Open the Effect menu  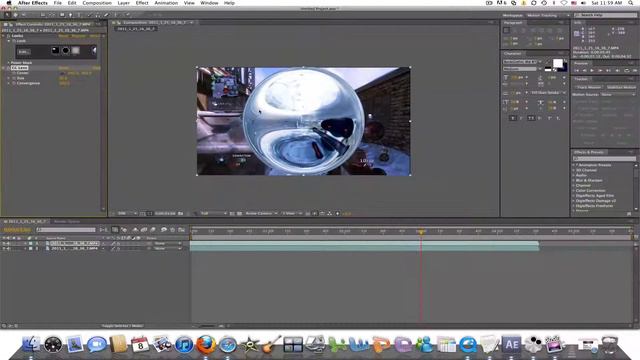click(x=142, y=3)
